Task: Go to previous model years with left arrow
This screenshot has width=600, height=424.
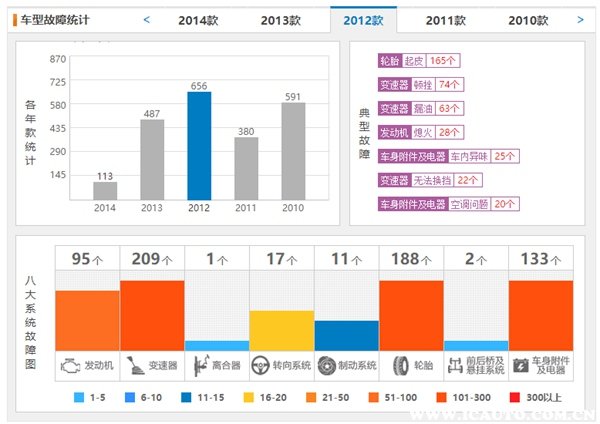Action: pos(147,19)
